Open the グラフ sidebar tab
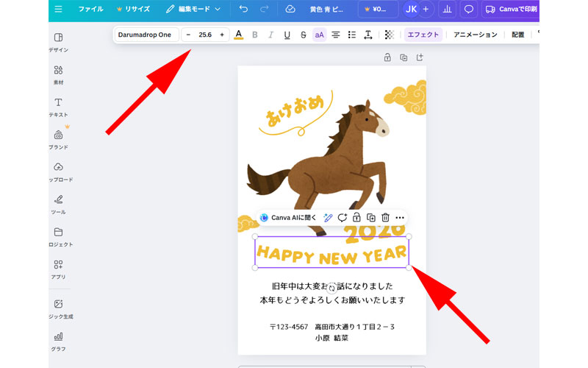Viewport: 588px width, 368px height. pos(59,342)
